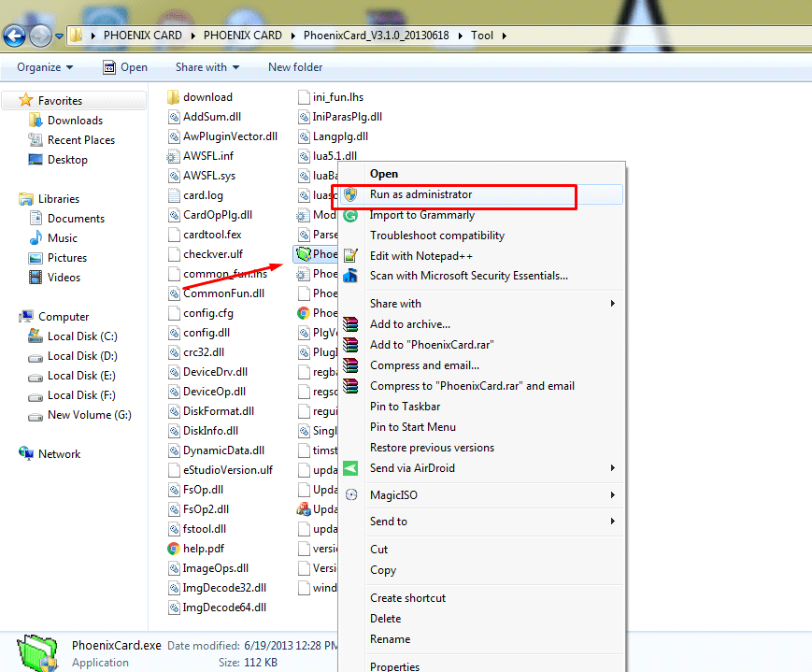Select the Computer icon in sidebar
812x672 pixels.
pos(26,317)
